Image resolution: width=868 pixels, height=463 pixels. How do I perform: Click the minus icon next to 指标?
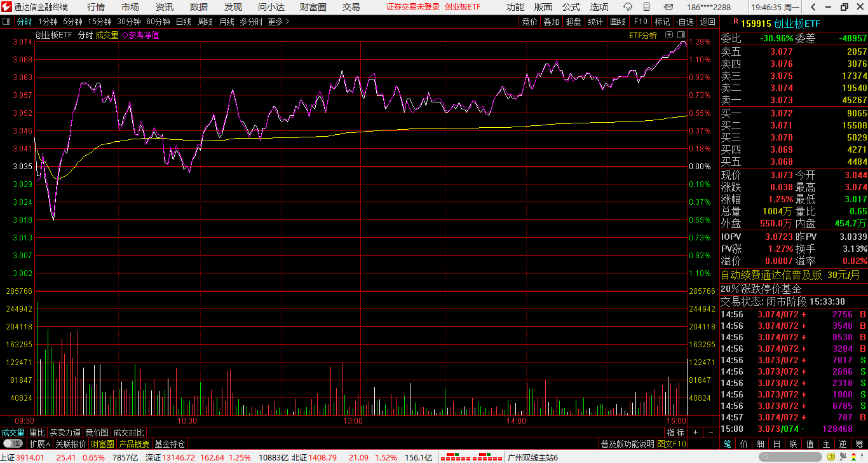coord(710,432)
